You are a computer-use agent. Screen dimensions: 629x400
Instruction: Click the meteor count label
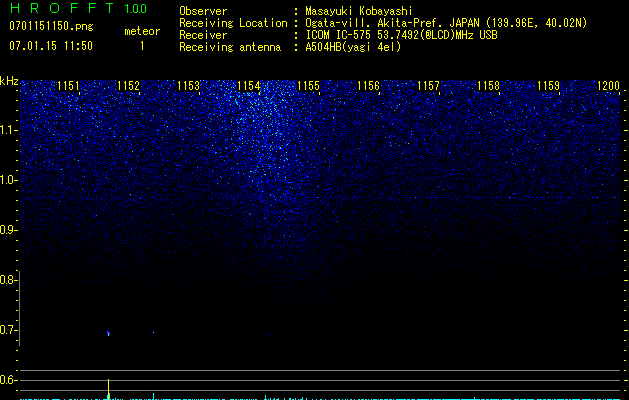pos(142,31)
